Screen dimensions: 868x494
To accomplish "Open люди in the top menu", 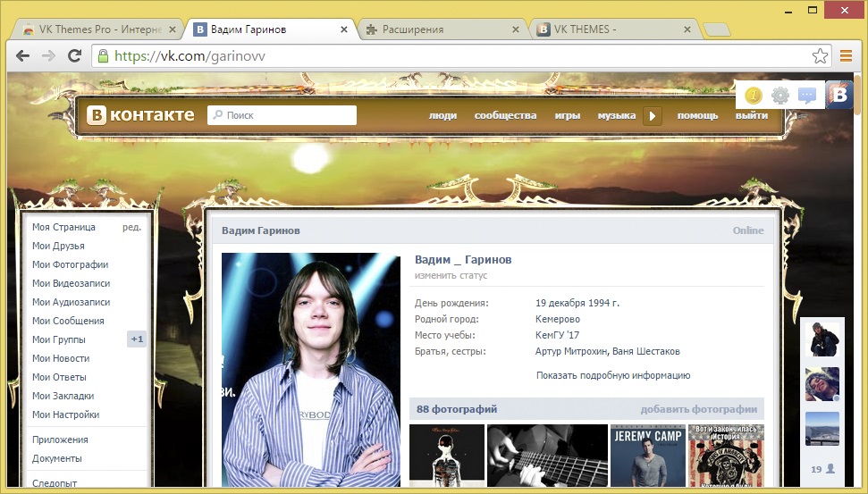I will (x=442, y=115).
